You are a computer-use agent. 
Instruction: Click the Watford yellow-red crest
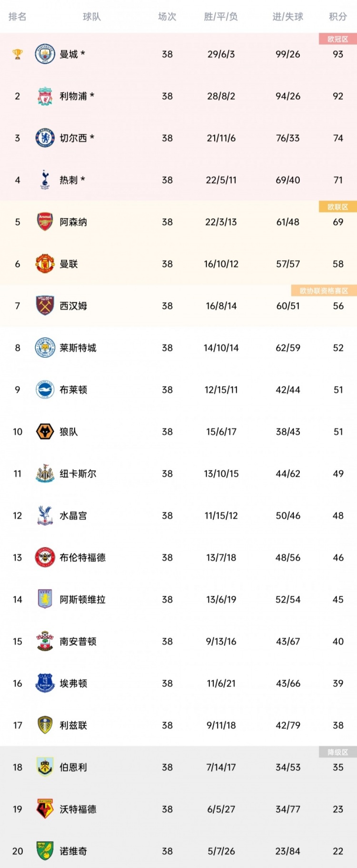[x=45, y=809]
